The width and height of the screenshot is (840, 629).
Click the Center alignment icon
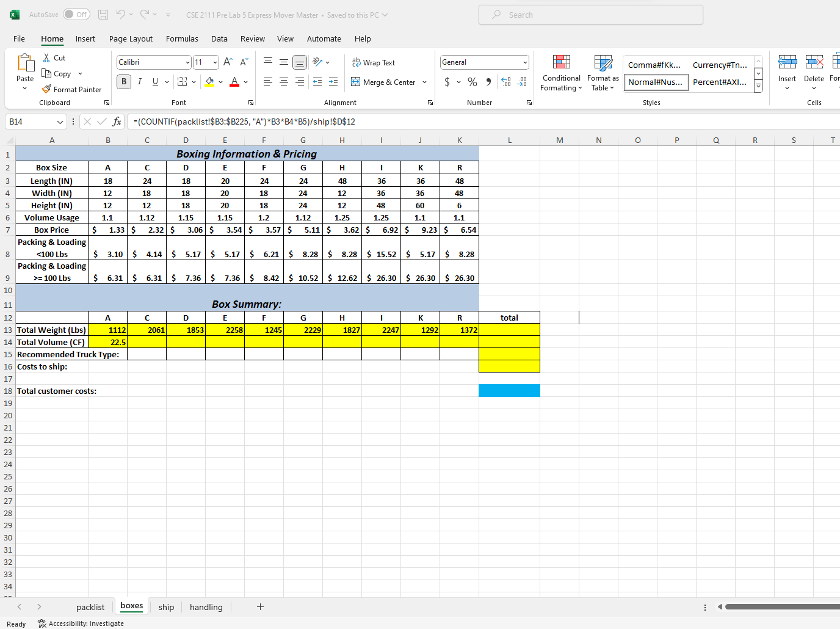tap(284, 82)
